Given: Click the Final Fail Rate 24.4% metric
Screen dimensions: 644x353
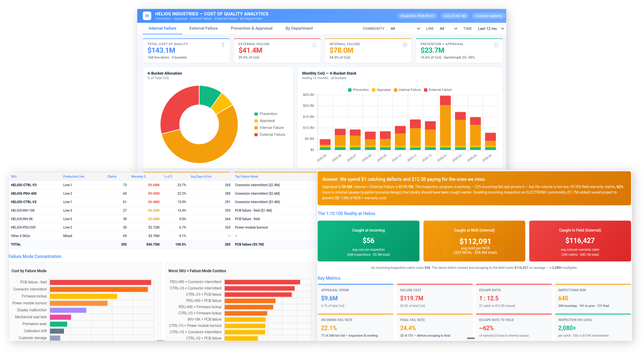Looking at the screenshot, I should pos(435,327).
